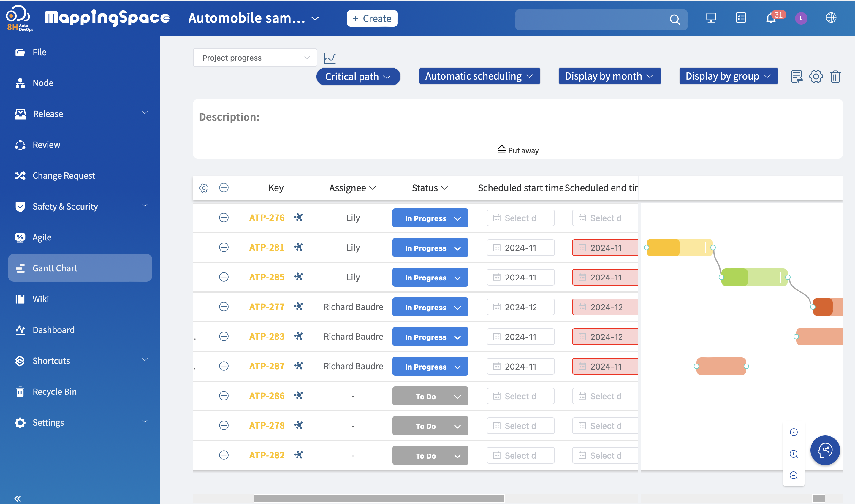855x504 pixels.
Task: Open the Dashboard sidebar item
Action: coord(53,330)
